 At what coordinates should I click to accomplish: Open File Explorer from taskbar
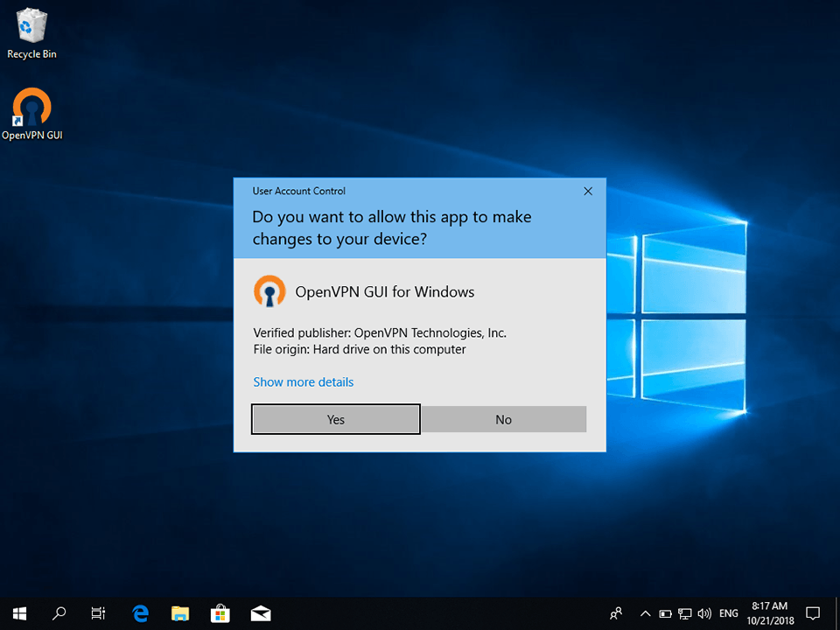pyautogui.click(x=180, y=613)
